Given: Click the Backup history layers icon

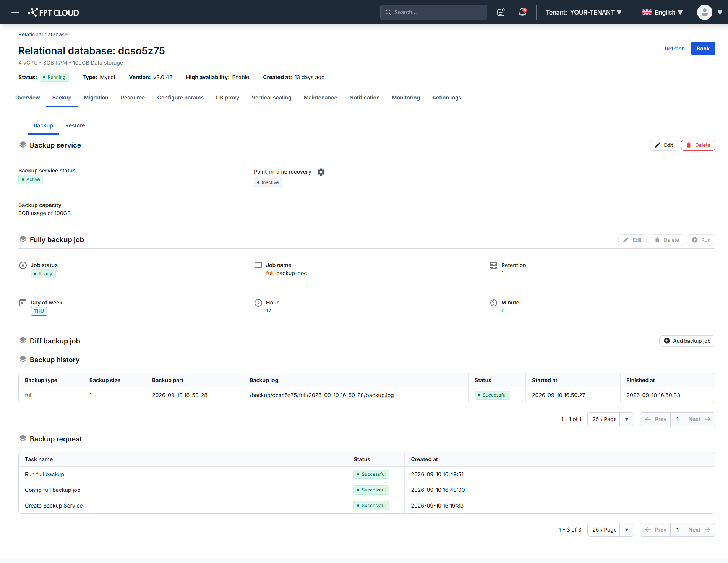Looking at the screenshot, I should (23, 359).
